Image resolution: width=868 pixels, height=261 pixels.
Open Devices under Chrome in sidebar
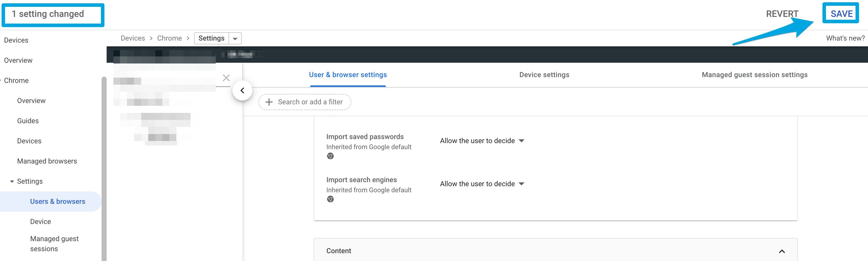click(29, 141)
